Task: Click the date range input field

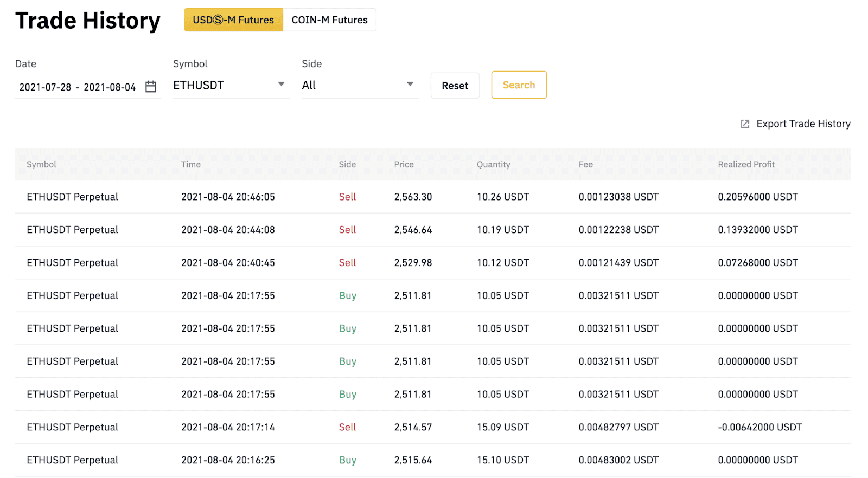Action: point(88,87)
